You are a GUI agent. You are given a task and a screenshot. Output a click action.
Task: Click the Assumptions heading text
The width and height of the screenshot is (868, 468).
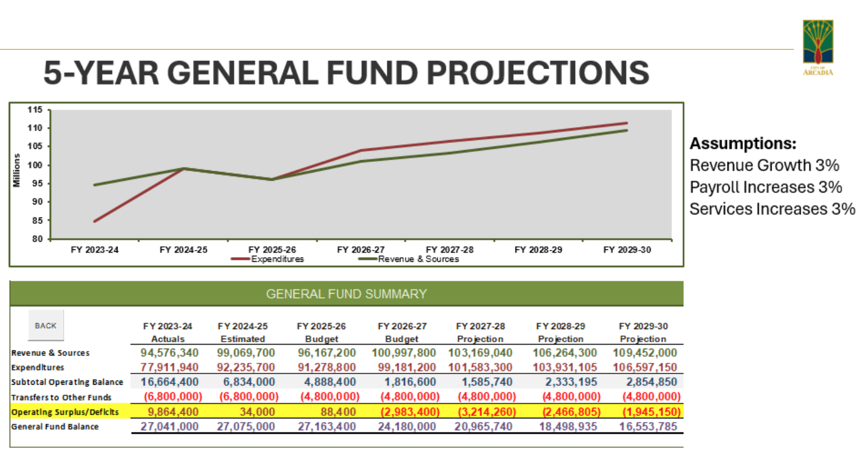pos(743,144)
